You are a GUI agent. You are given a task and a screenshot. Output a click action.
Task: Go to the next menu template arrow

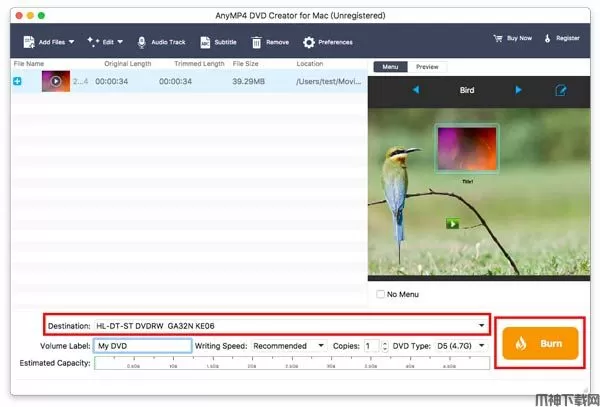518,90
